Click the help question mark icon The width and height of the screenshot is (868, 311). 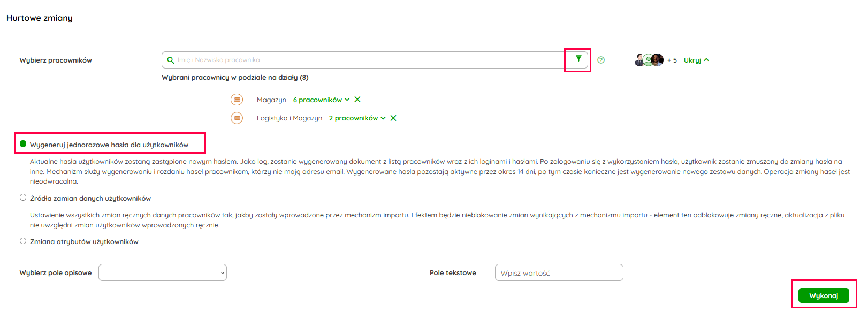point(601,60)
